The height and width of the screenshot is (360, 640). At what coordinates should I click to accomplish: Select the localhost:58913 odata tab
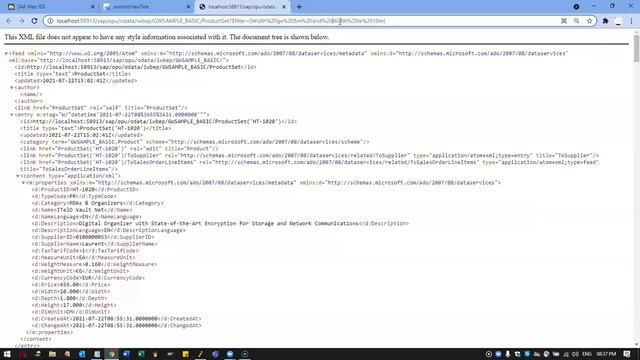tap(243, 7)
